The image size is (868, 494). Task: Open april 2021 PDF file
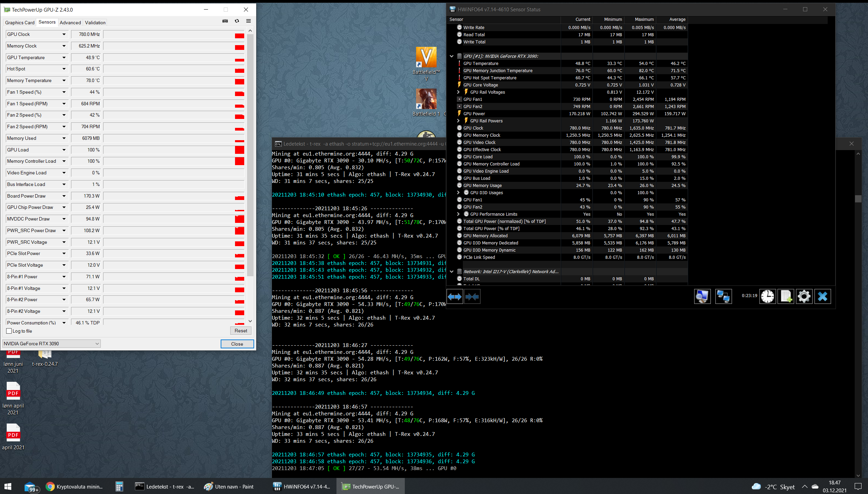pyautogui.click(x=13, y=437)
